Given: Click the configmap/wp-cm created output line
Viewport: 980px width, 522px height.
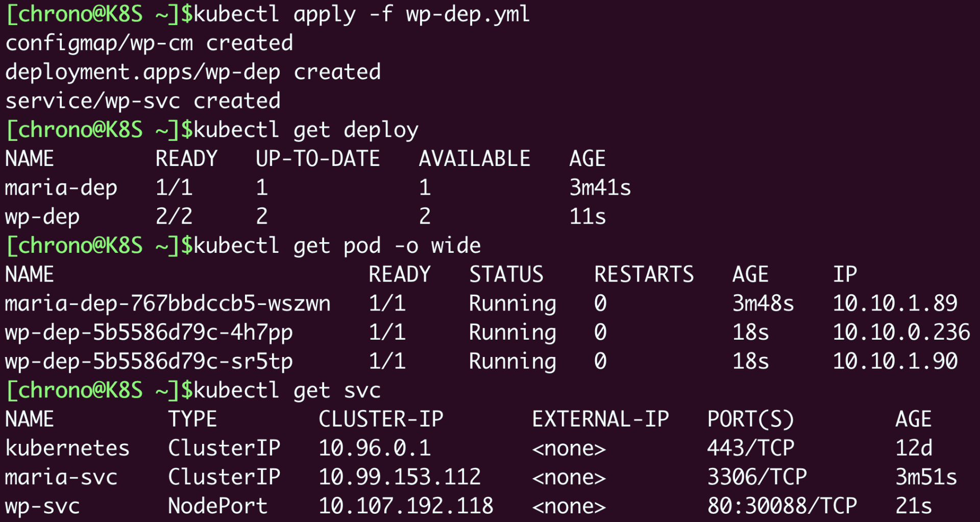Looking at the screenshot, I should pyautogui.click(x=149, y=43).
